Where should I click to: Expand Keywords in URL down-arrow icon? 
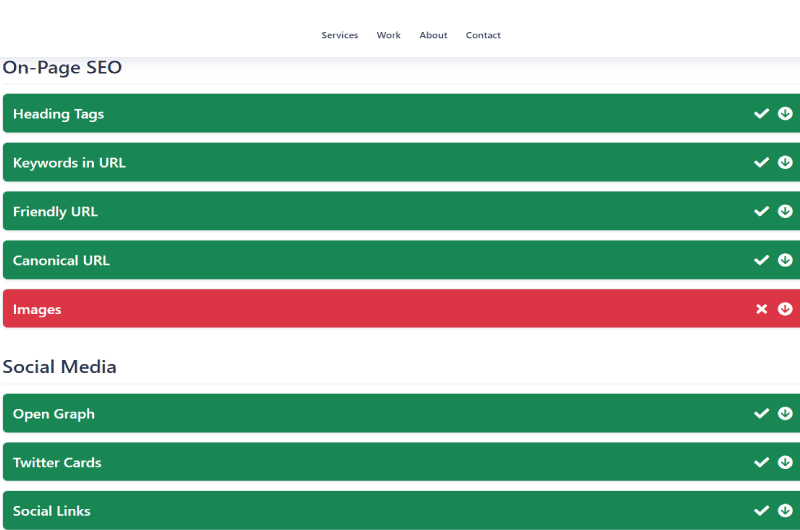click(785, 162)
